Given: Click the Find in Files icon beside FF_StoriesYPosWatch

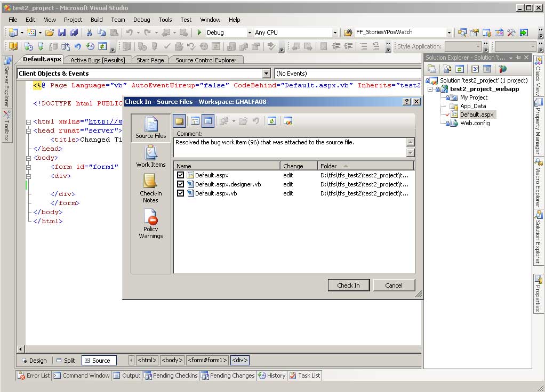Looking at the screenshot, I should (348, 32).
